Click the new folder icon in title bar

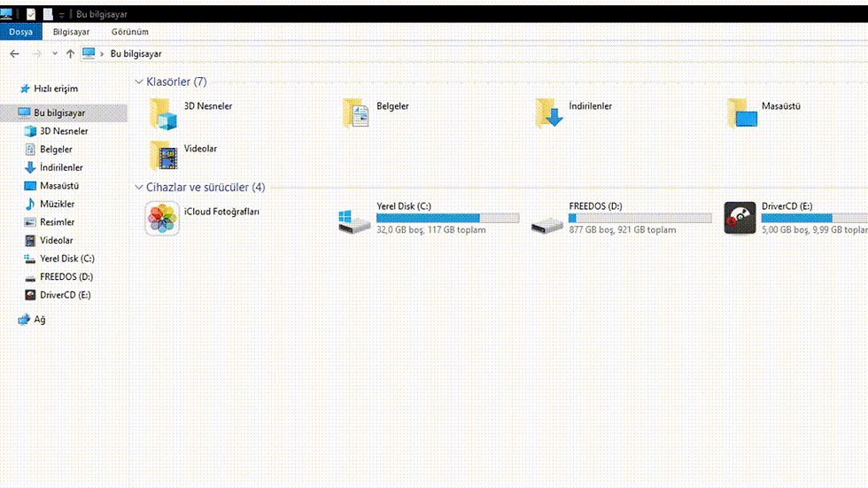coord(48,14)
